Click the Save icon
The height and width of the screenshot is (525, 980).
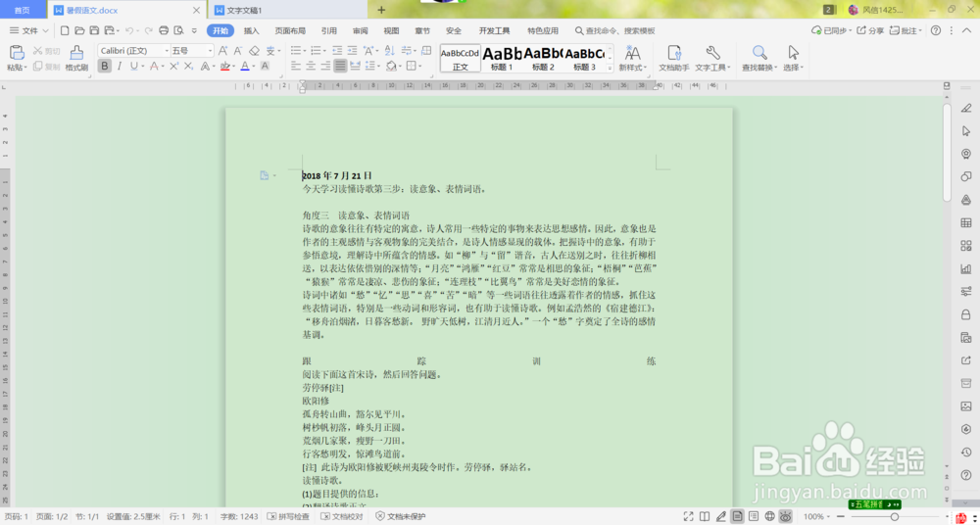coord(94,30)
